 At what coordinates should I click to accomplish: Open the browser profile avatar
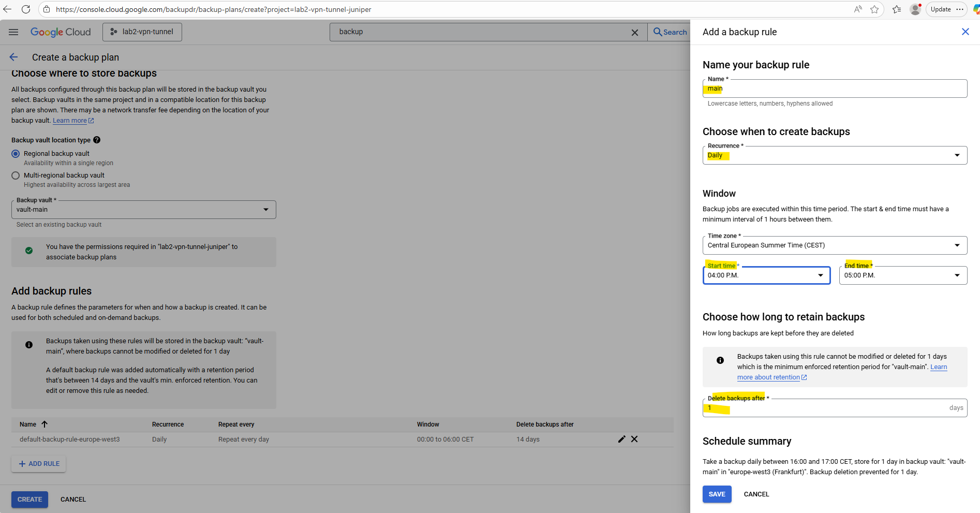[x=915, y=9]
